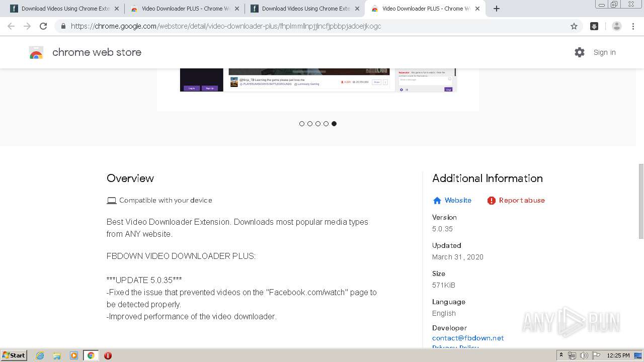The height and width of the screenshot is (362, 644).
Task: Show second screenshot carousel dot
Action: (x=310, y=124)
